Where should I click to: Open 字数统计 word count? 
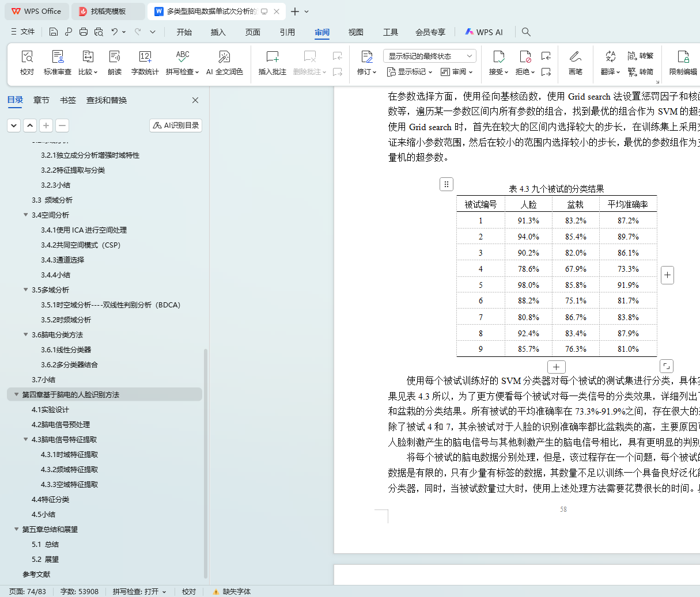coord(145,63)
